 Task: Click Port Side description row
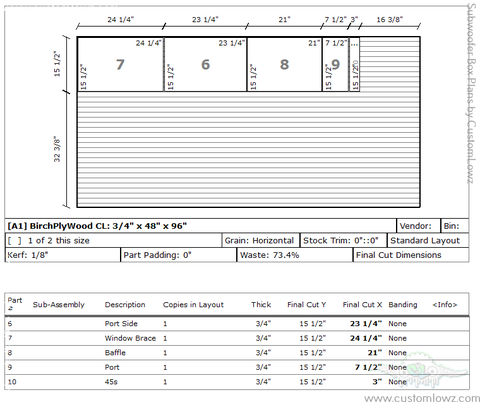point(121,324)
